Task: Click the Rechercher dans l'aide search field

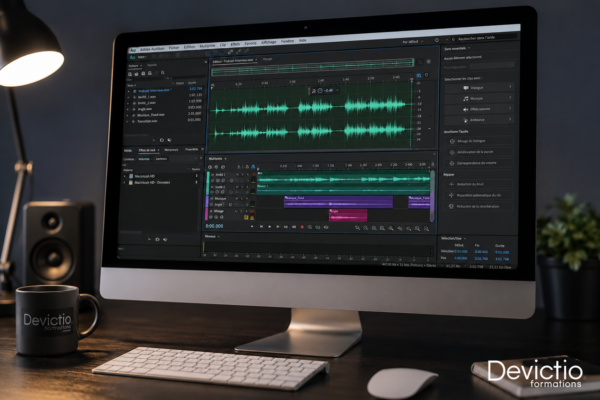Action: coord(486,38)
